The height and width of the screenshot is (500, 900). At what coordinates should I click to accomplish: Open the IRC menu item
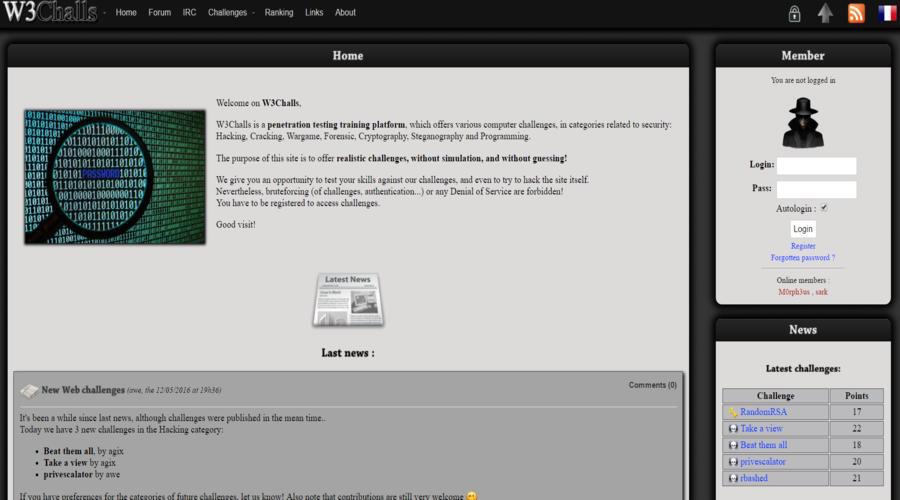(189, 12)
